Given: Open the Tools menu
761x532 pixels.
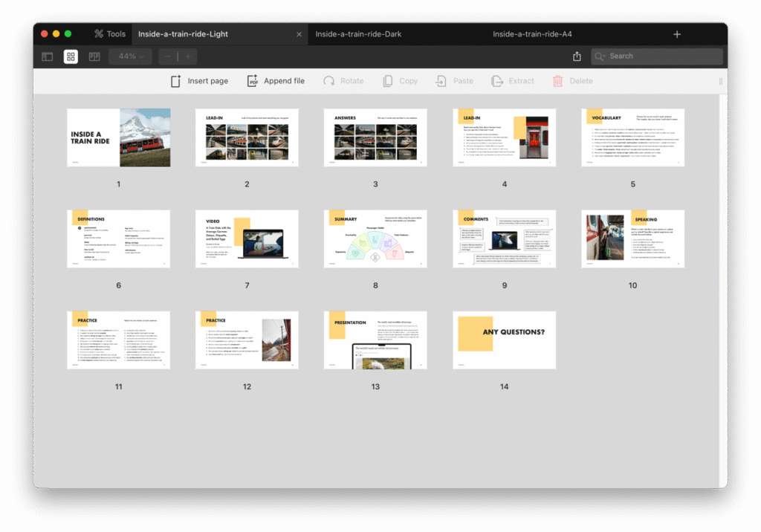Looking at the screenshot, I should [109, 34].
